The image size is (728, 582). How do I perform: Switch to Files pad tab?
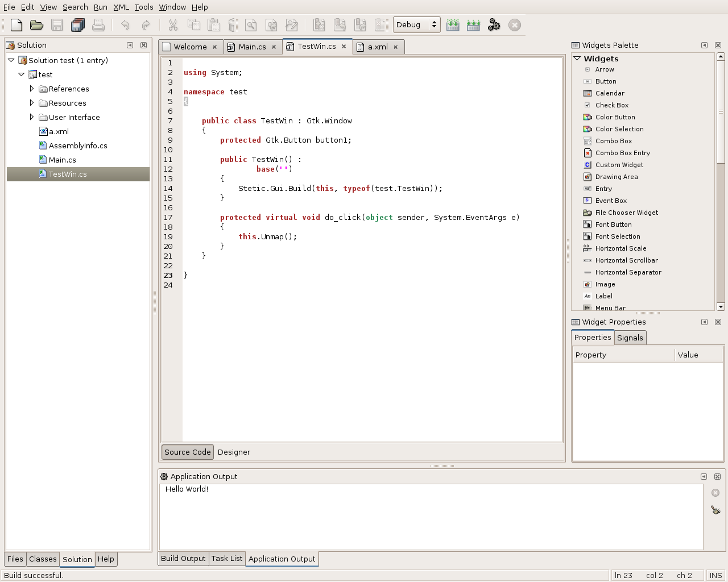point(15,559)
